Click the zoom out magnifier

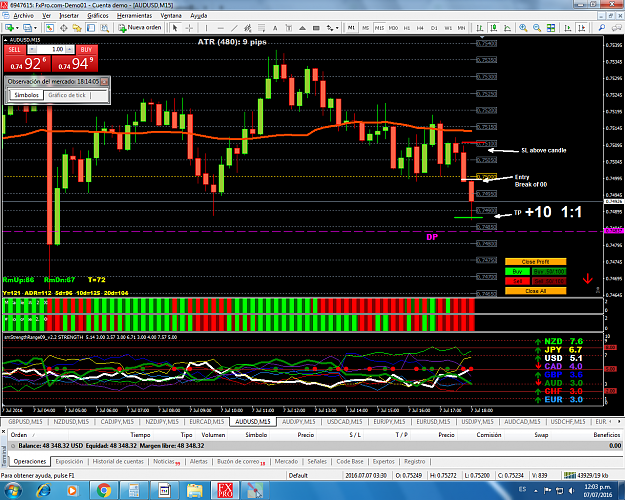[x=537, y=28]
